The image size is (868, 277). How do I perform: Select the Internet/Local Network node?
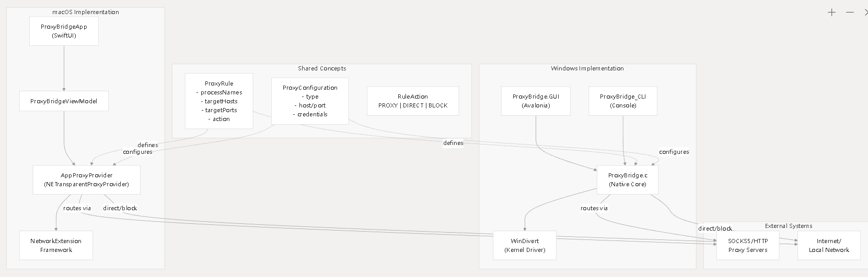click(829, 245)
